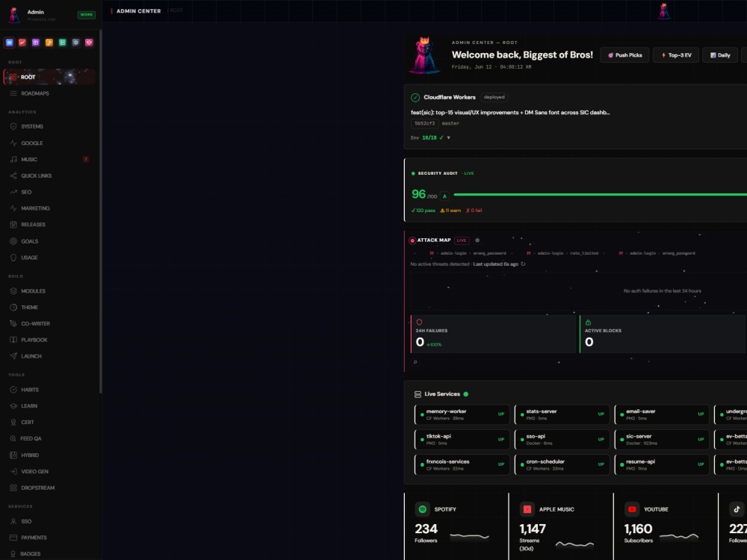Click the 11 warn audit indicator
The width and height of the screenshot is (747, 560).
pos(450,211)
